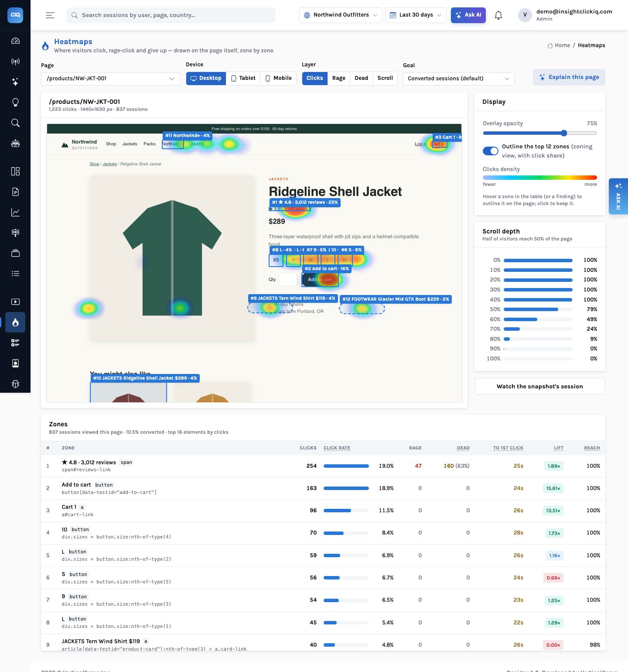The width and height of the screenshot is (628, 672).
Task: Open the layout grid sidebar icon
Action: click(x=15, y=171)
